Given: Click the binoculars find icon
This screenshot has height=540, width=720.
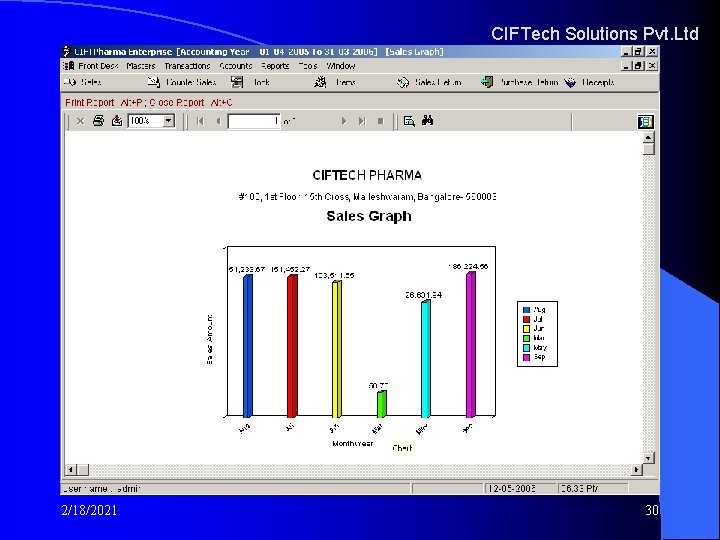Looking at the screenshot, I should 428,121.
